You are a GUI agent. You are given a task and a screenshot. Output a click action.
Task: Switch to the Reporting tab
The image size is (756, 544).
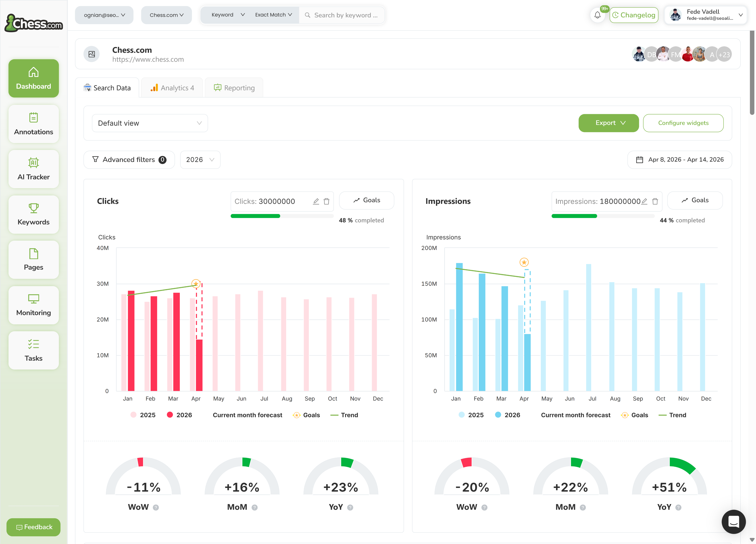(x=234, y=88)
